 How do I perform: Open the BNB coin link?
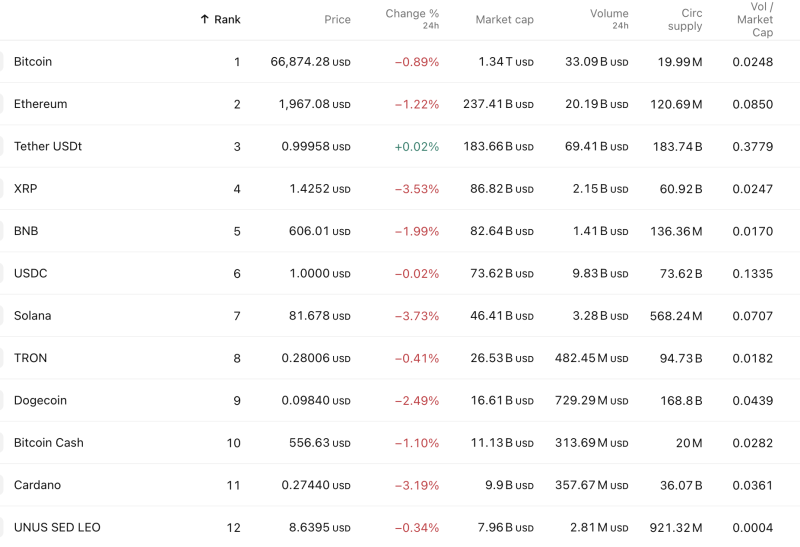(26, 231)
